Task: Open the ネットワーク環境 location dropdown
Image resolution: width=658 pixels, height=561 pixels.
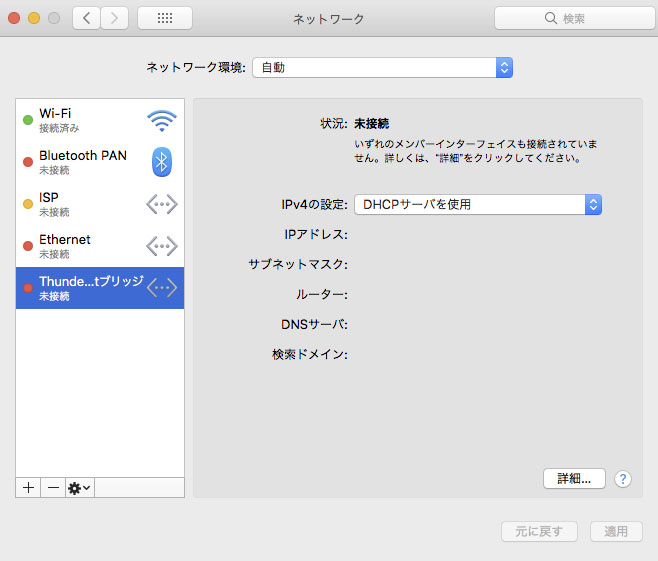Action: 382,68
